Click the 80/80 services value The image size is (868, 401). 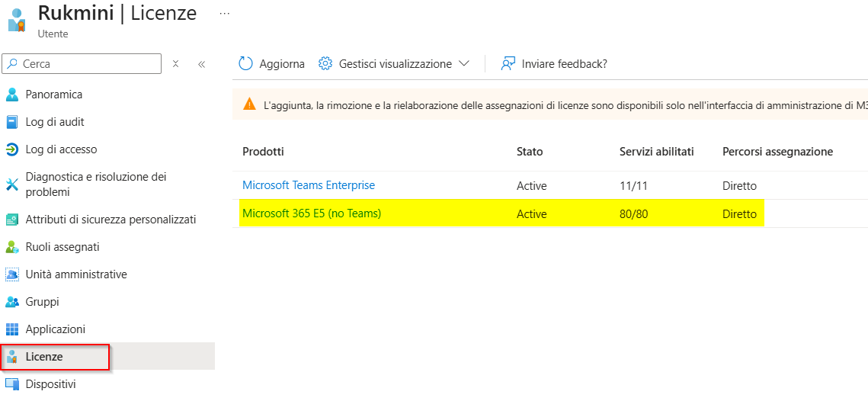point(634,213)
